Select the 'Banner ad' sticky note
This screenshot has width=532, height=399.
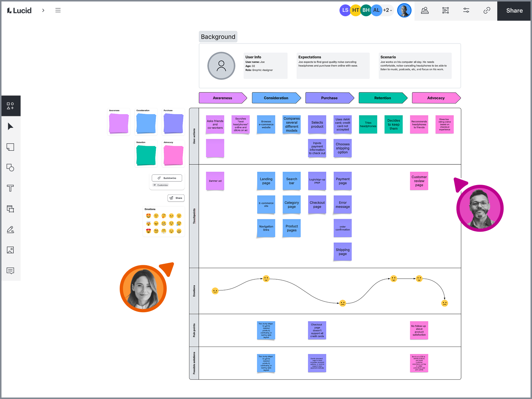point(215,181)
